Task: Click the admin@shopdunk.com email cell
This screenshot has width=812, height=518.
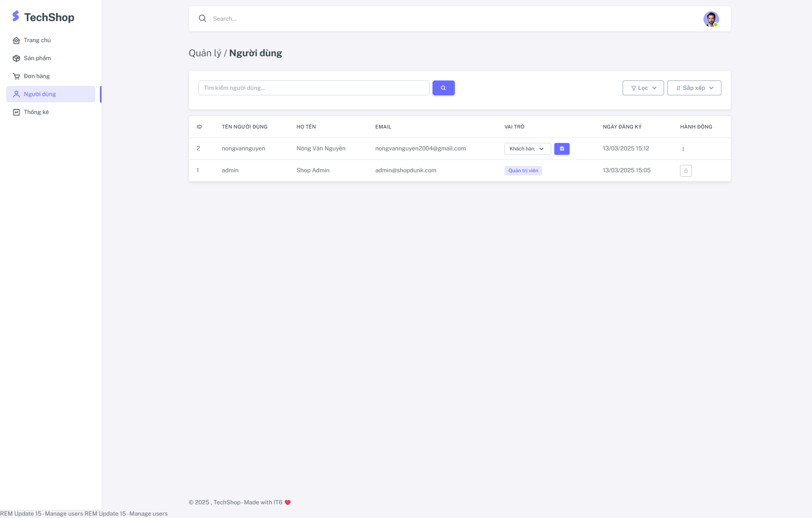Action: pos(406,170)
